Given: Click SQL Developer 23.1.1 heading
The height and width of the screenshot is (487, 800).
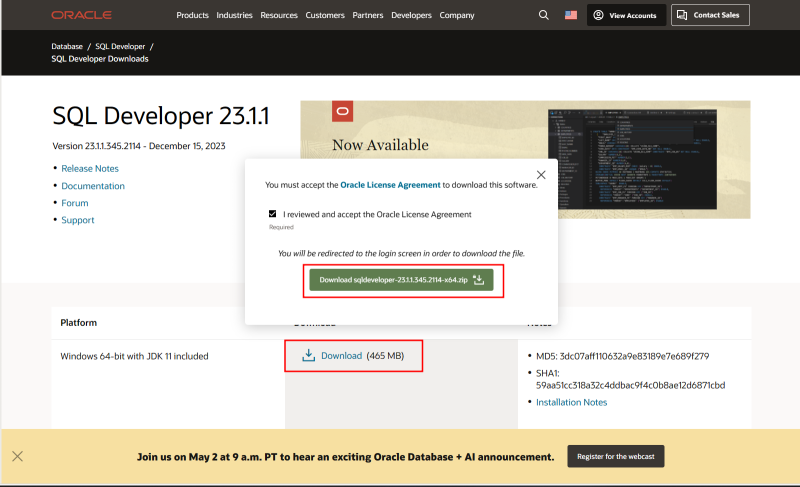Looking at the screenshot, I should tap(161, 116).
